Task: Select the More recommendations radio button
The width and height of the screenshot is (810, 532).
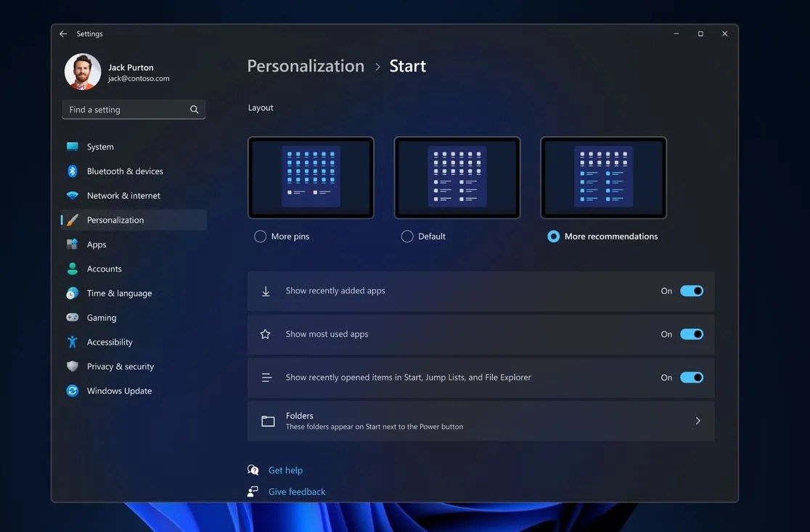Action: [x=553, y=237]
